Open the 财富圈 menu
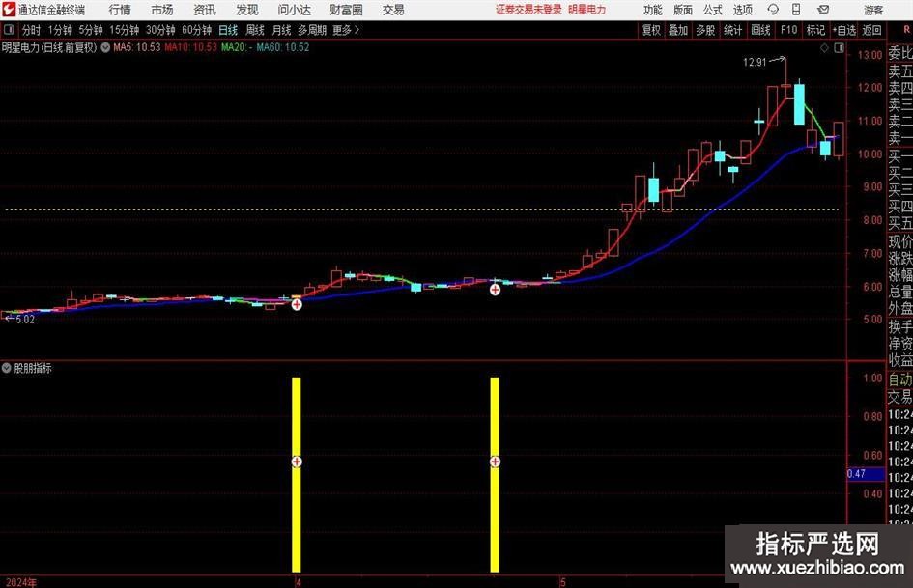This screenshot has width=913, height=588. click(x=346, y=10)
